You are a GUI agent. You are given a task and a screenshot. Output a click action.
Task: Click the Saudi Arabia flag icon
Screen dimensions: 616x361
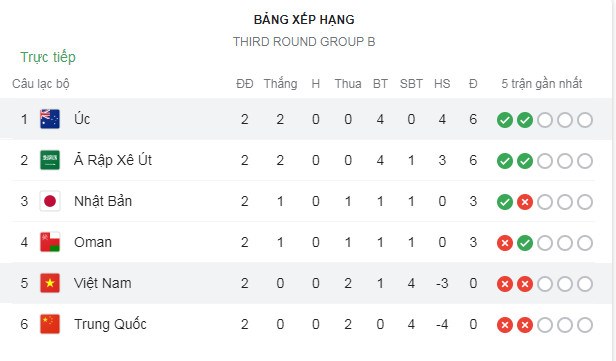point(50,160)
